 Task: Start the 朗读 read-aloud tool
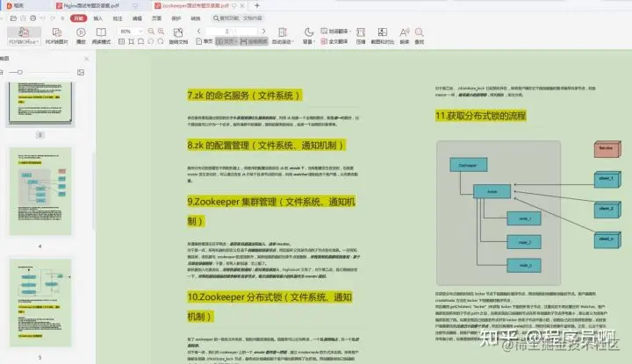click(405, 36)
